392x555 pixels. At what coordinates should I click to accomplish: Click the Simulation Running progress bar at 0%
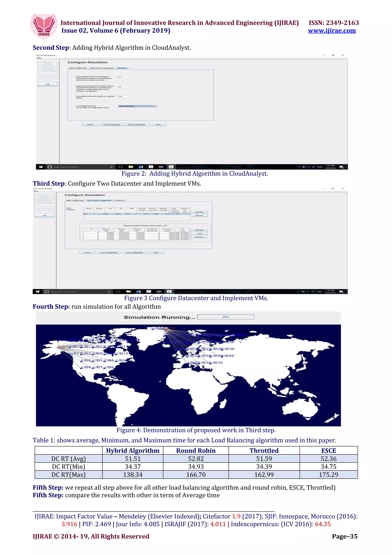tap(226, 317)
